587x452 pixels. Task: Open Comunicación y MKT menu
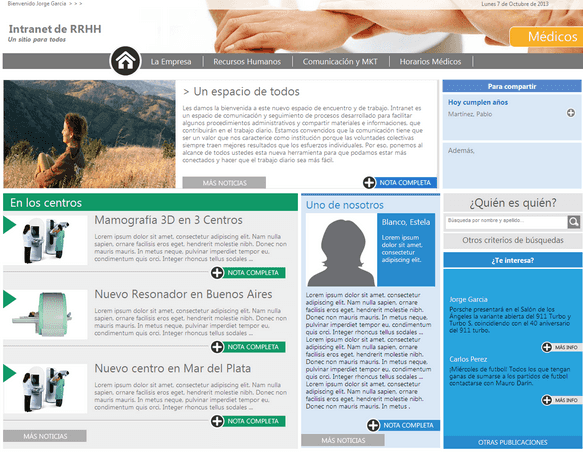(x=340, y=62)
